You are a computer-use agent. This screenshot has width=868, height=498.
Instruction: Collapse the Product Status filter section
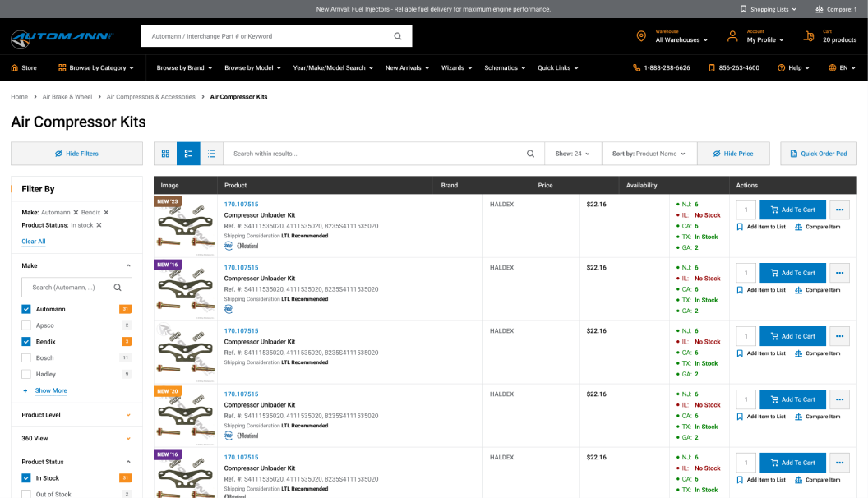click(x=128, y=462)
